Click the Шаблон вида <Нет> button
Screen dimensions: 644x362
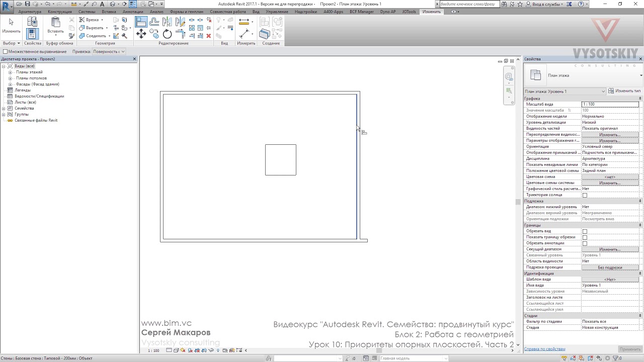click(610, 280)
